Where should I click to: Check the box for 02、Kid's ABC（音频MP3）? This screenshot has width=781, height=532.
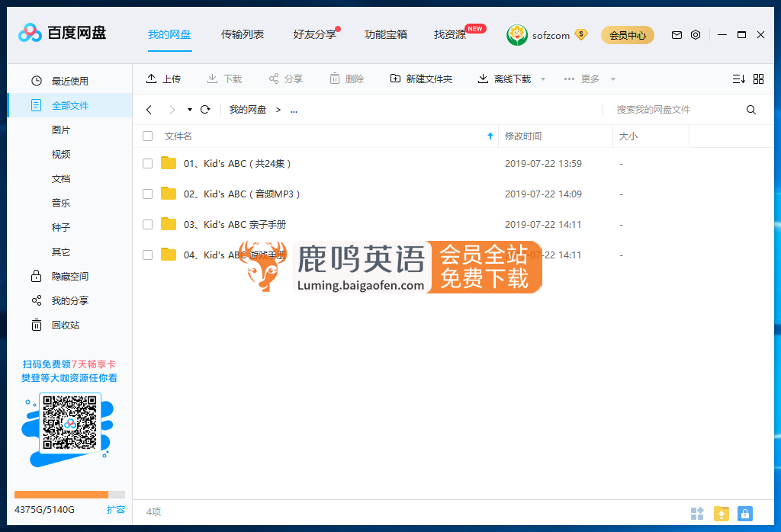147,194
